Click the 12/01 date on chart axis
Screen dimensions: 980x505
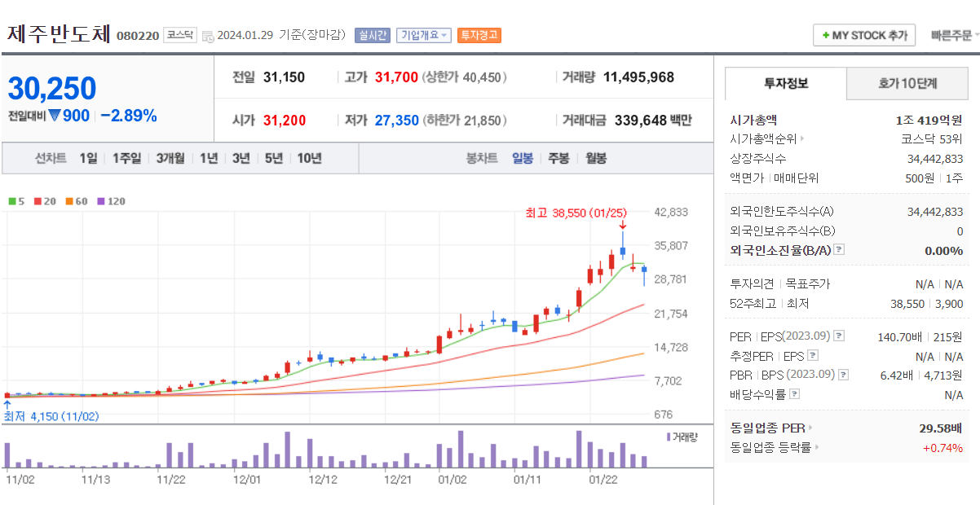coord(247,480)
